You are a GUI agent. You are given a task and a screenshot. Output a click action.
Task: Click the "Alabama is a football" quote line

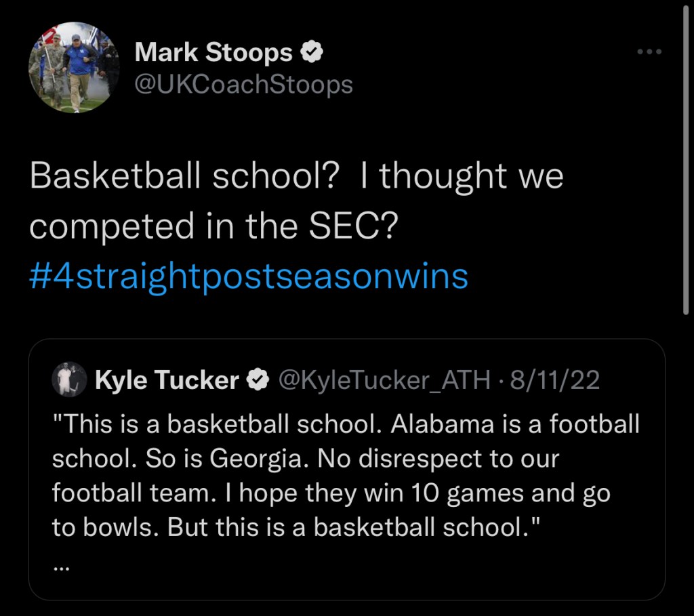(x=515, y=424)
